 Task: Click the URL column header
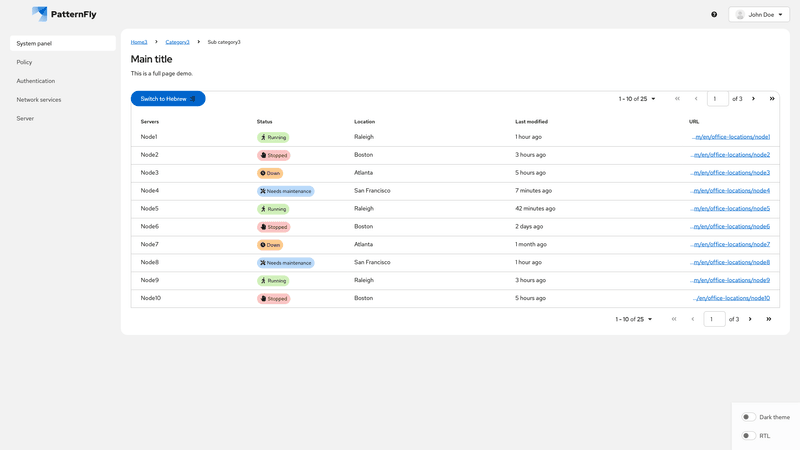coord(694,121)
